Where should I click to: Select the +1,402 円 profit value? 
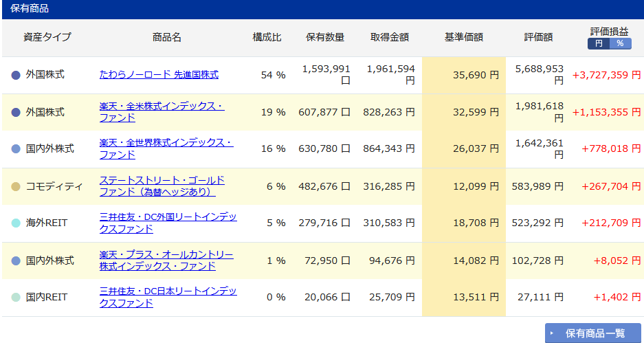[617, 298]
